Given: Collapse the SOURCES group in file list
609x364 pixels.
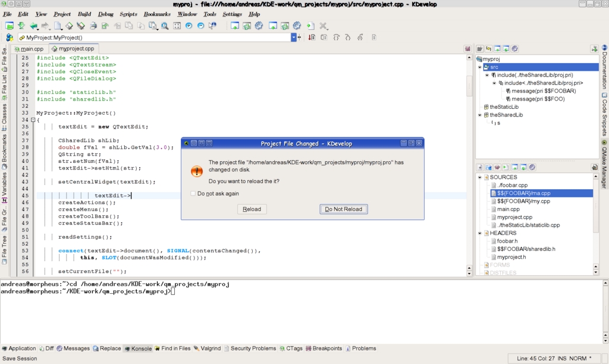Looking at the screenshot, I should [x=479, y=177].
